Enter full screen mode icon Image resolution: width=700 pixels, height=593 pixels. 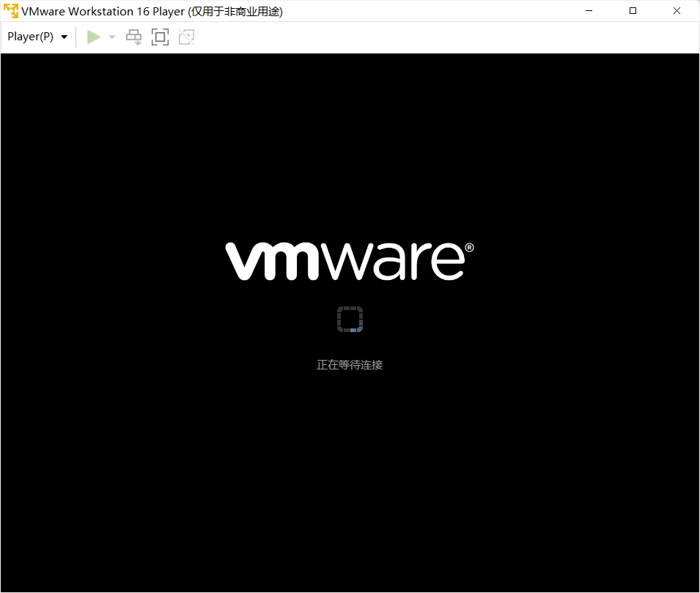click(160, 37)
